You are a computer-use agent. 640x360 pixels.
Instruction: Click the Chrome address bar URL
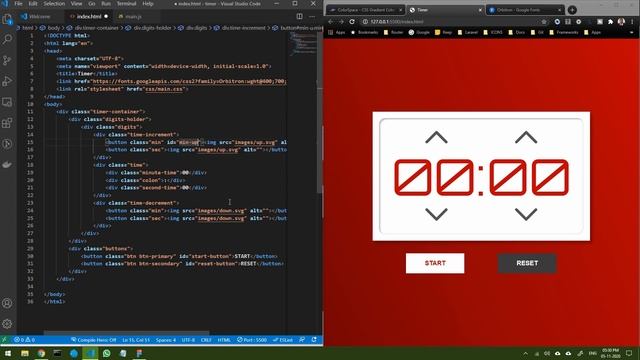click(397, 22)
